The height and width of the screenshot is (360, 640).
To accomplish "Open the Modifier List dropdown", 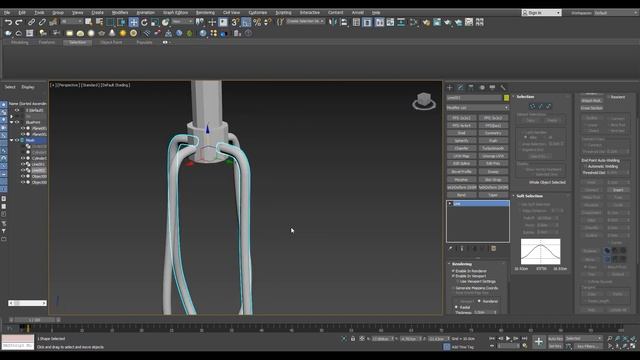I will pos(478,108).
